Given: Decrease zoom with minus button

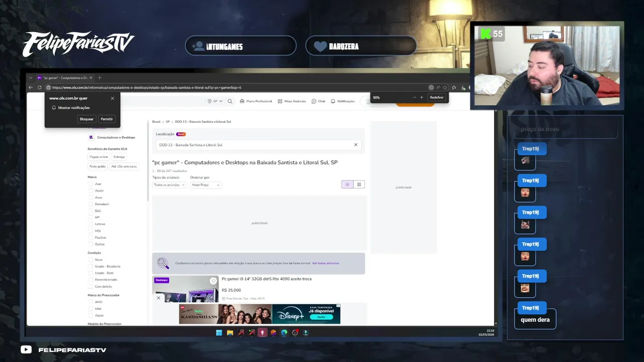Looking at the screenshot, I should (x=415, y=98).
